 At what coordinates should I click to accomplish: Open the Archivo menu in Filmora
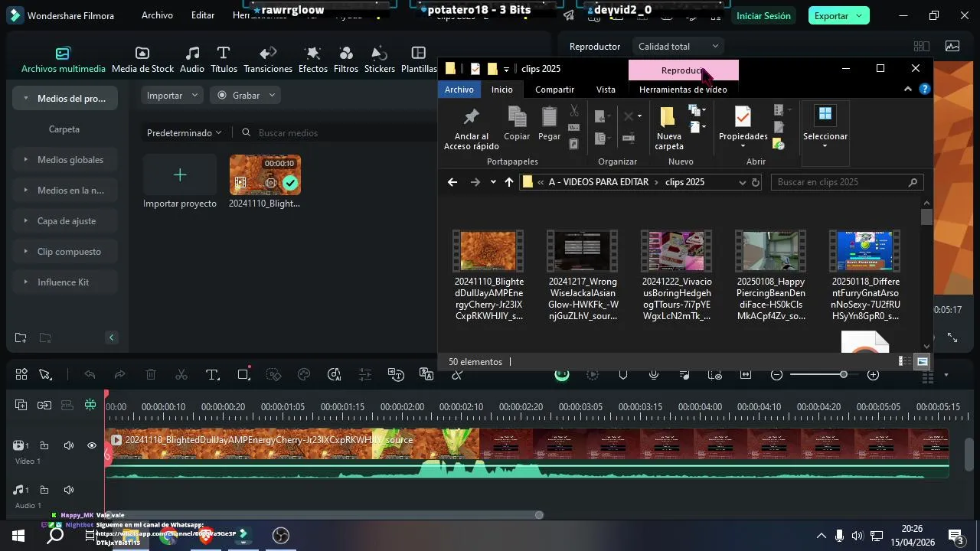(157, 15)
